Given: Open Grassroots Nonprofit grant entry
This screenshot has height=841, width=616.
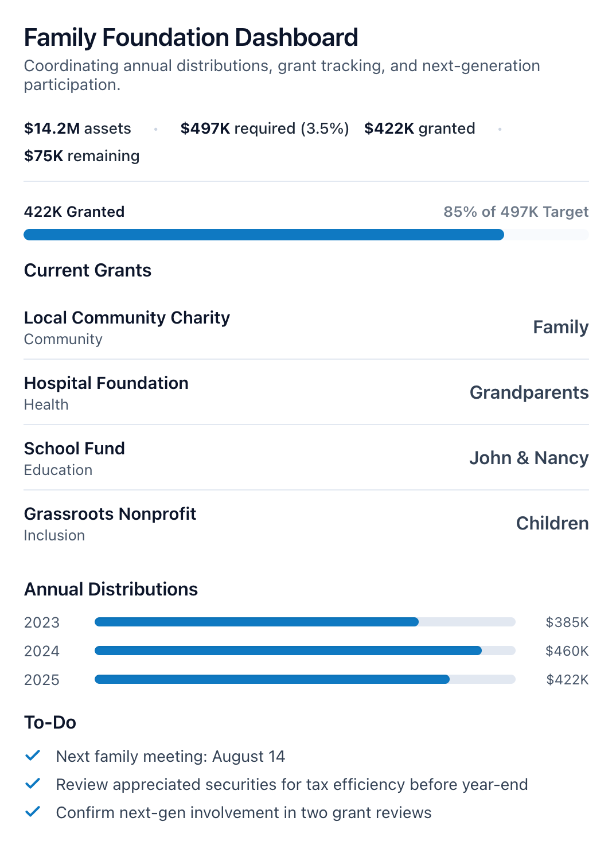Looking at the screenshot, I should (x=110, y=514).
